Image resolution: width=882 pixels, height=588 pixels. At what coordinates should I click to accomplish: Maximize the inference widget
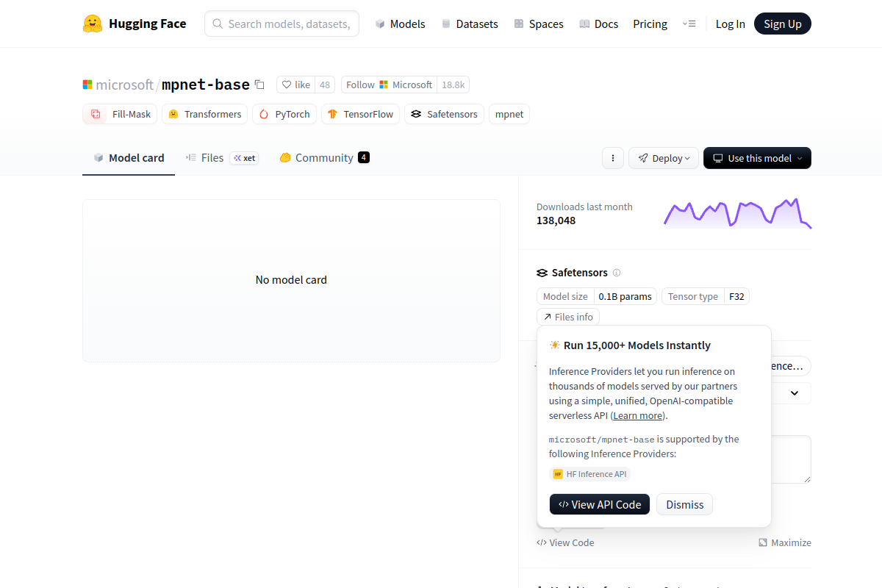pyautogui.click(x=786, y=542)
